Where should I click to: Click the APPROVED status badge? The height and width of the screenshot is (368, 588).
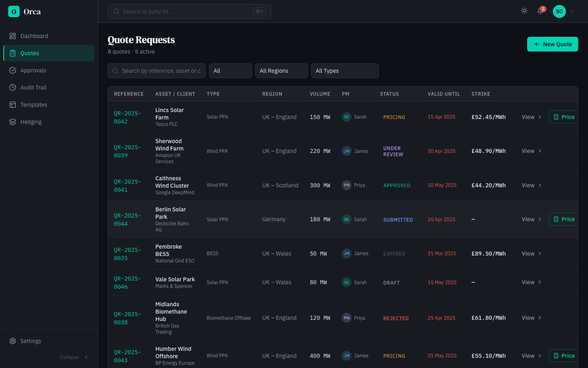pos(396,186)
